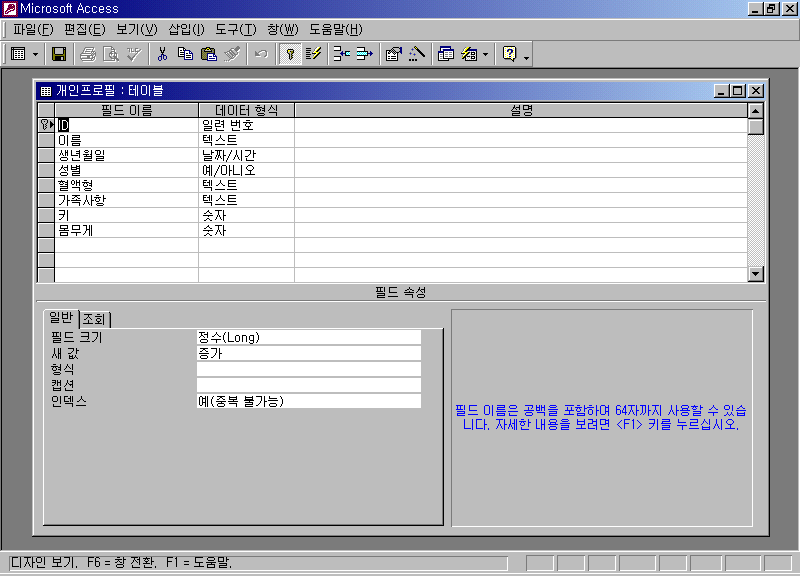Click the field grid vertical scrollbar thumb

(x=756, y=127)
